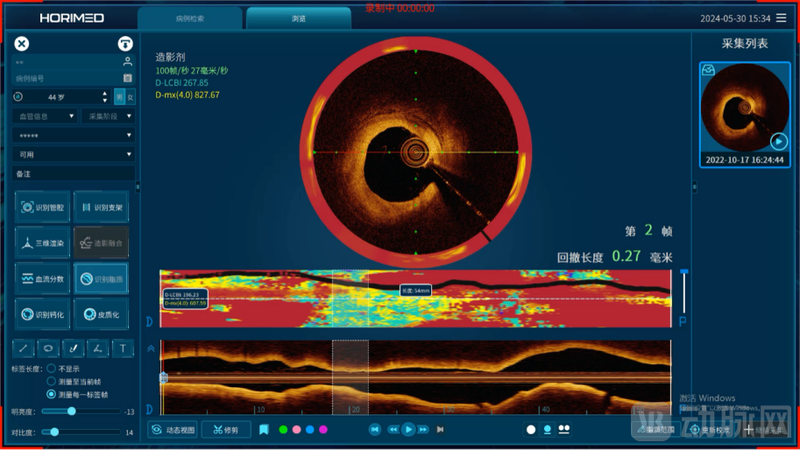Select the line measurement tool
Image resolution: width=800 pixels, height=450 pixels.
(x=23, y=349)
